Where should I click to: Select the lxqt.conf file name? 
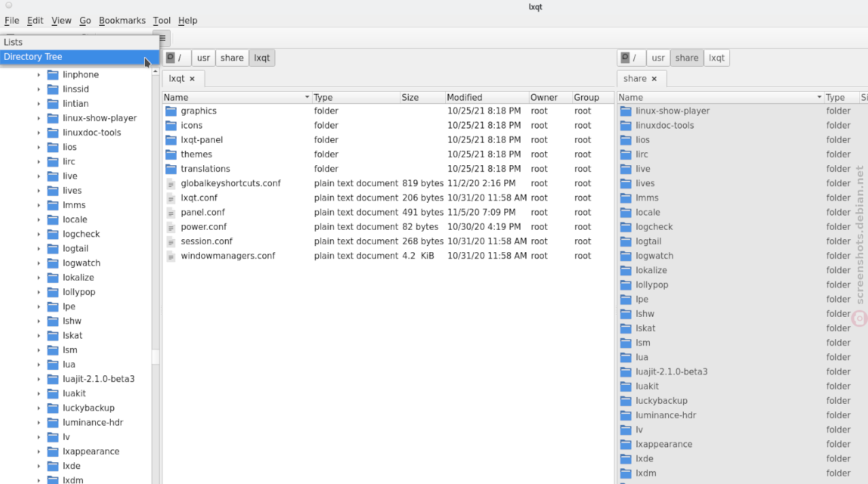[199, 198]
